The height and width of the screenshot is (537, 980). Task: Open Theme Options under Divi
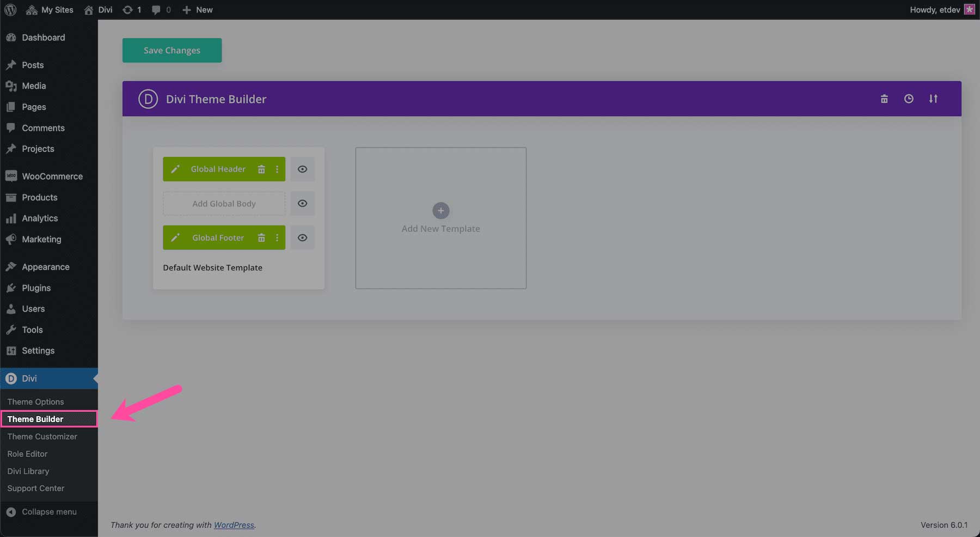pos(35,401)
